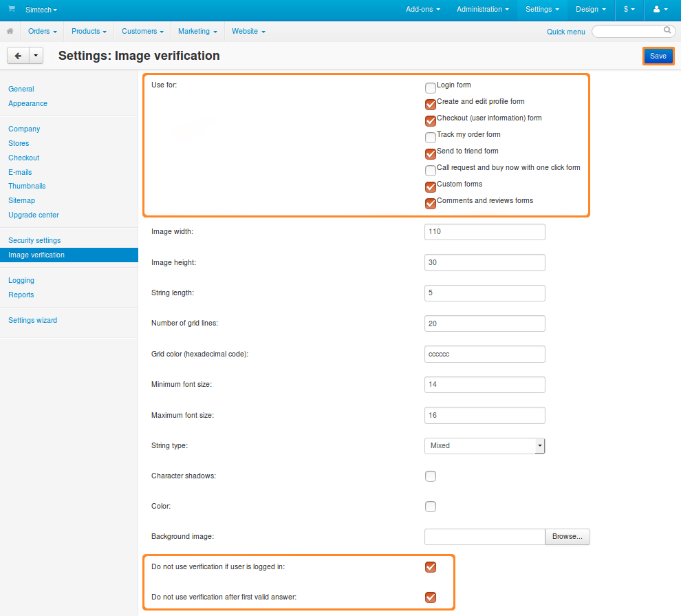
Task: Enable the Login form checkbox
Action: (431, 87)
